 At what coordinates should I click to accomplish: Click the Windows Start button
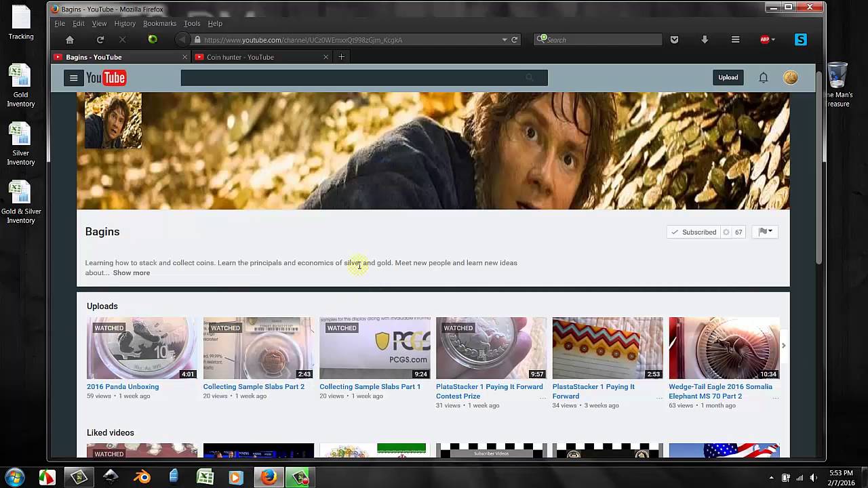pyautogui.click(x=15, y=477)
